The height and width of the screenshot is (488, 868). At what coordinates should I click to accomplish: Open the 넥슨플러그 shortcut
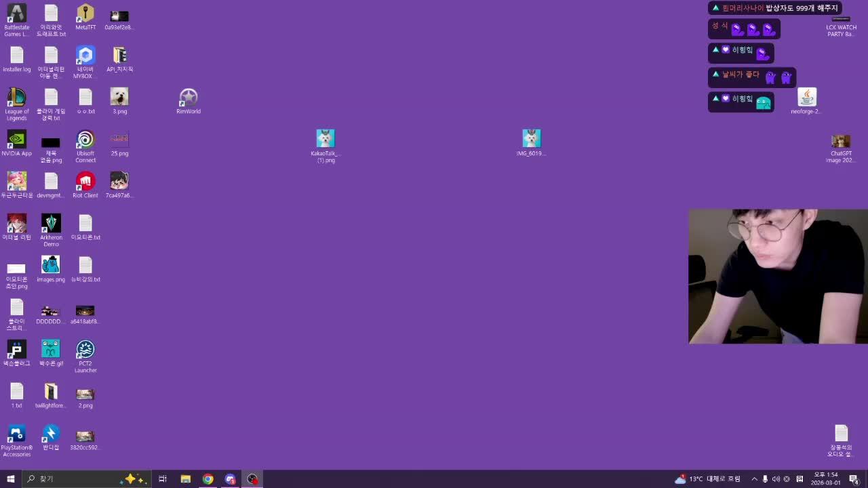pos(16,353)
